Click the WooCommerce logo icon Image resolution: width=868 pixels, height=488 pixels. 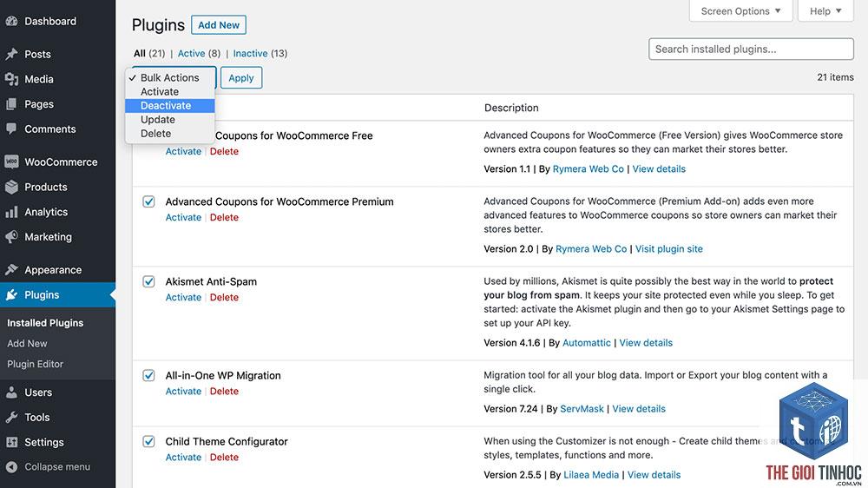tap(11, 162)
